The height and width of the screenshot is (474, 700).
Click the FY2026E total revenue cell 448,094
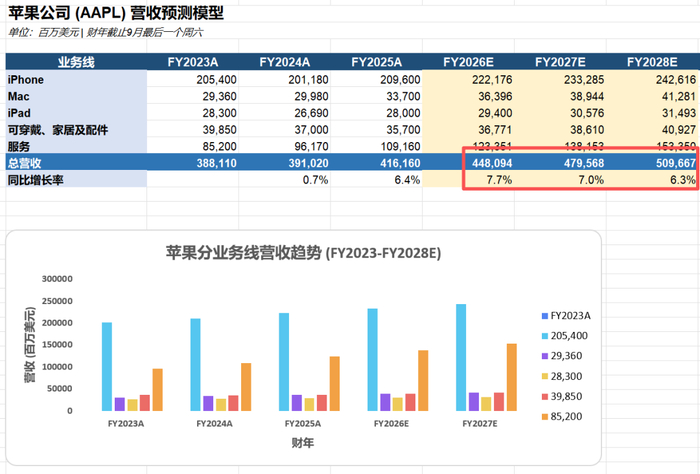[x=468, y=163]
